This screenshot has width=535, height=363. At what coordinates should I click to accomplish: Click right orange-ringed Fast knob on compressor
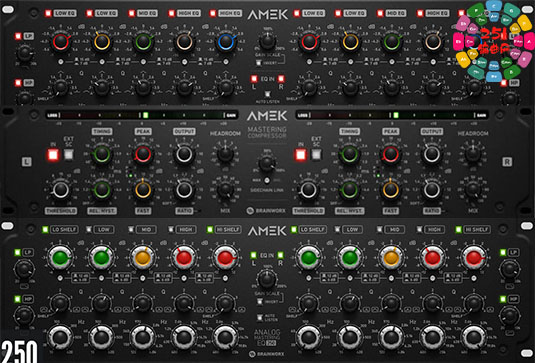tap(391, 190)
